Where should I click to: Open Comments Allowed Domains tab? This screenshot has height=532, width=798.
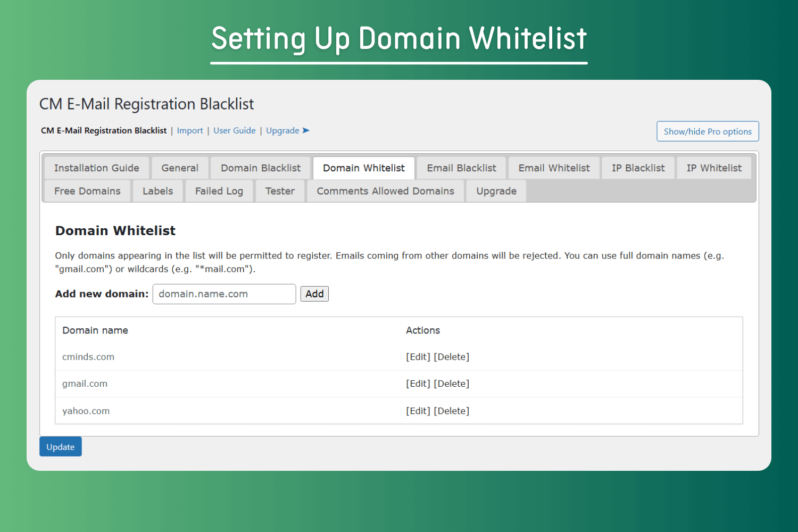pos(386,191)
